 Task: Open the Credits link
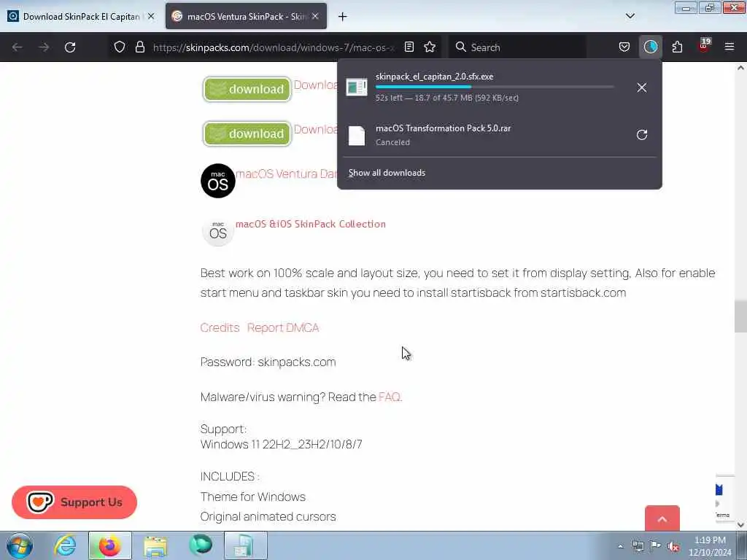pos(220,327)
